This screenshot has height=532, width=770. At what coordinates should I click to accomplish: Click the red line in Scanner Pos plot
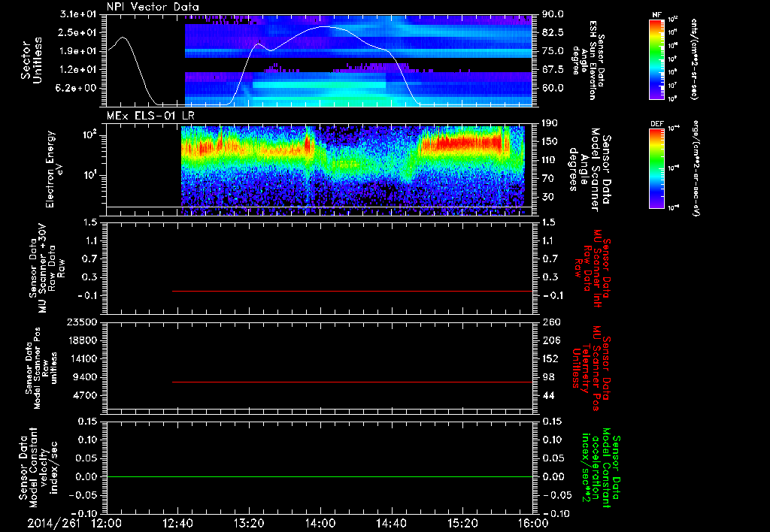point(352,382)
